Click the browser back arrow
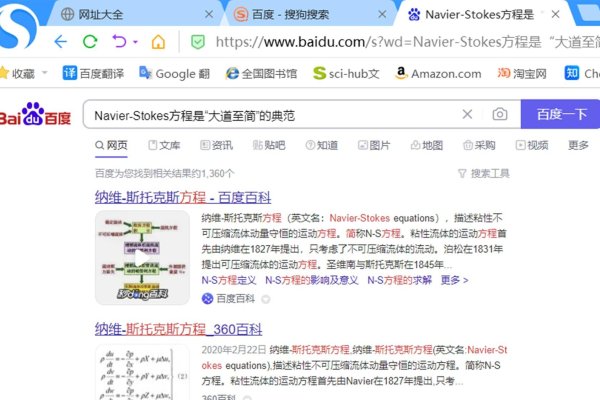Viewport: 600px width, 400px height. [60, 41]
